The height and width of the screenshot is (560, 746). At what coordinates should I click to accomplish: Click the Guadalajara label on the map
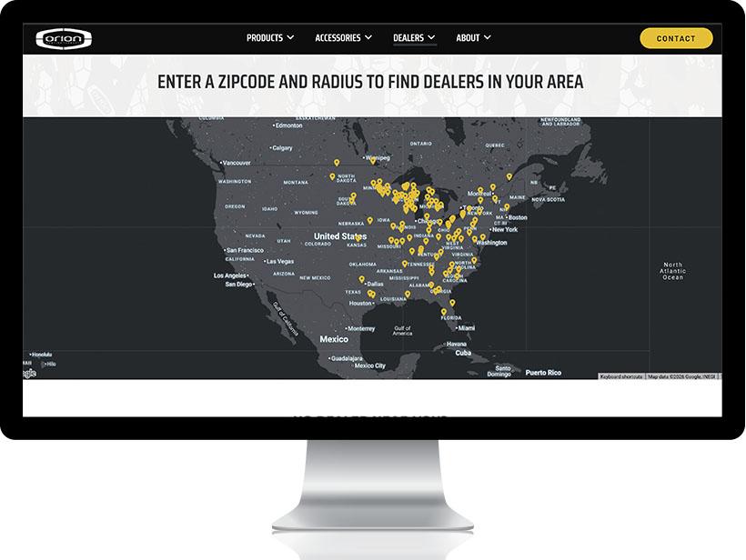pos(347,358)
